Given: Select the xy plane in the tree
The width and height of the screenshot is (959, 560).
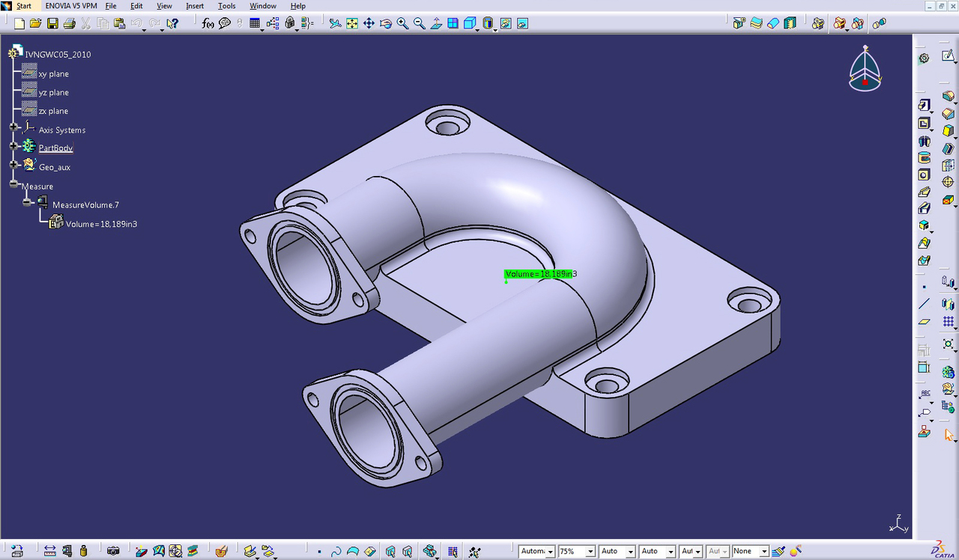Looking at the screenshot, I should pyautogui.click(x=53, y=74).
